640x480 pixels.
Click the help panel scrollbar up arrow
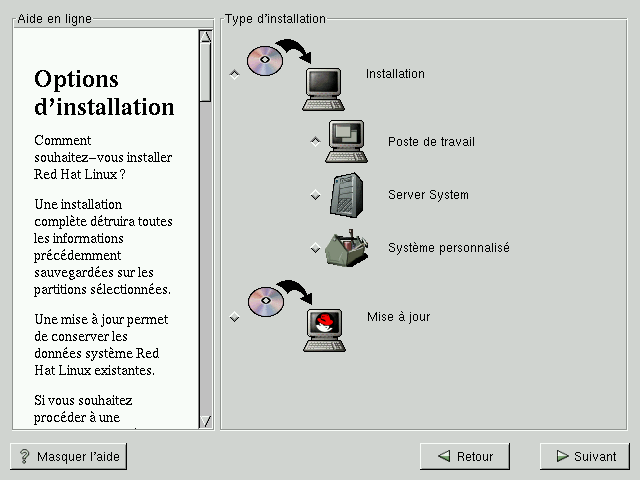click(x=205, y=37)
